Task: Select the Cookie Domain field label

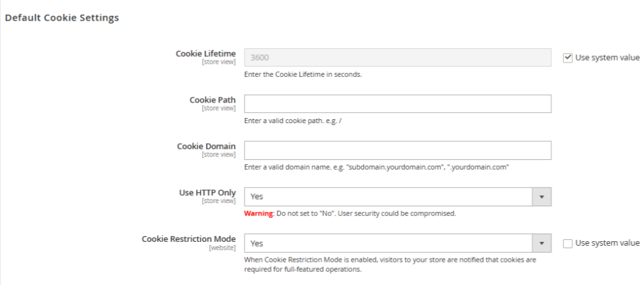Action: point(206,146)
